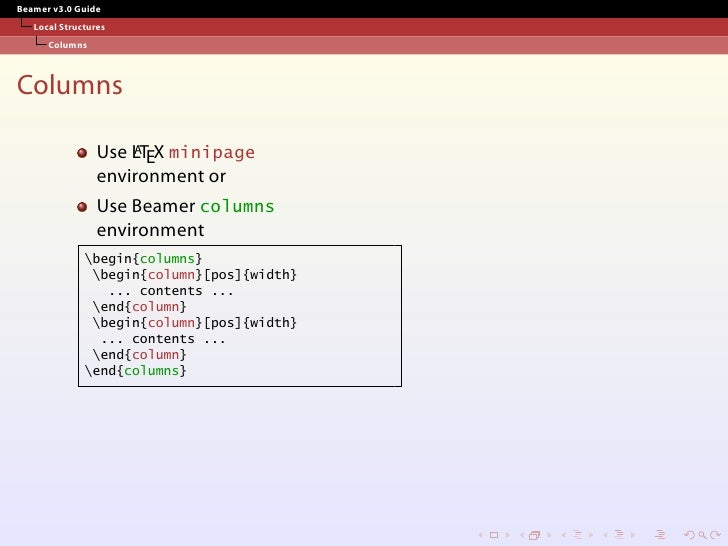Click the go forward (redo arrow) icon
The image size is (728, 546).
pos(715,535)
